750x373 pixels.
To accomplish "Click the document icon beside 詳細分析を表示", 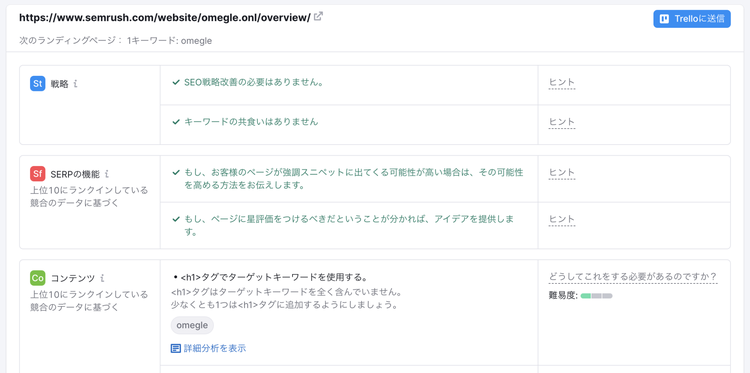I will [176, 348].
